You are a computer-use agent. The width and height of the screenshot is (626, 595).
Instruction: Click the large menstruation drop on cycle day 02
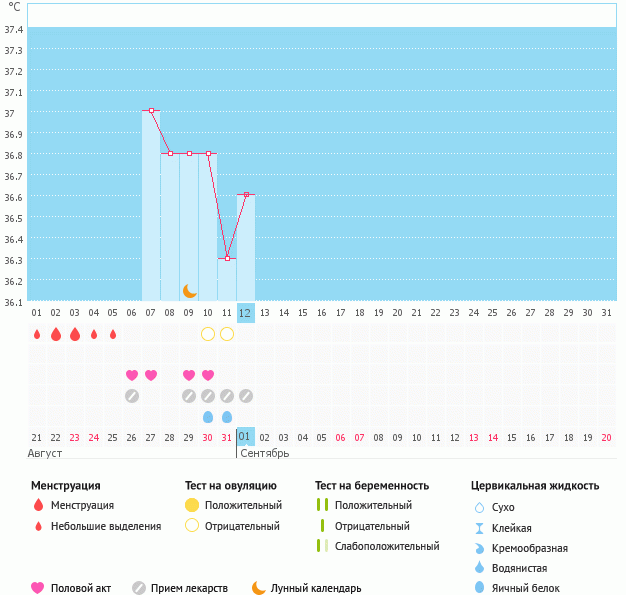56,334
